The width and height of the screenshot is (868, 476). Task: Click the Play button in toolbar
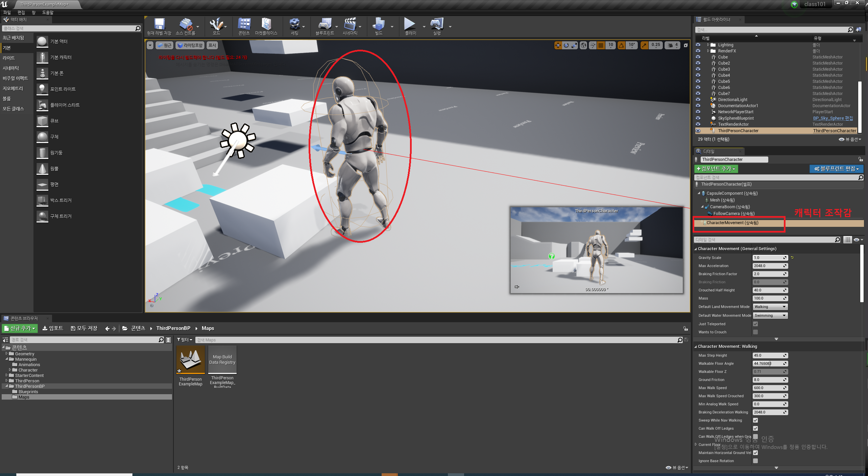pyautogui.click(x=409, y=25)
